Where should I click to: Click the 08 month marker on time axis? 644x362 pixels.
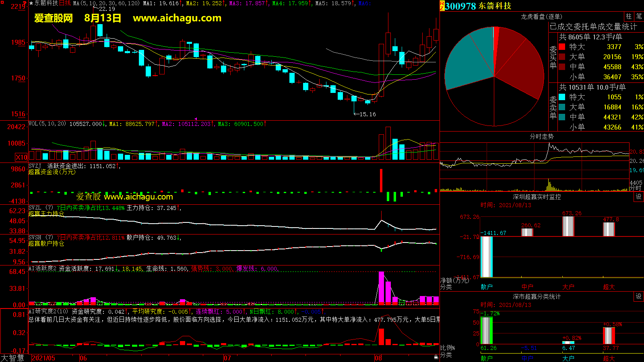378,358
